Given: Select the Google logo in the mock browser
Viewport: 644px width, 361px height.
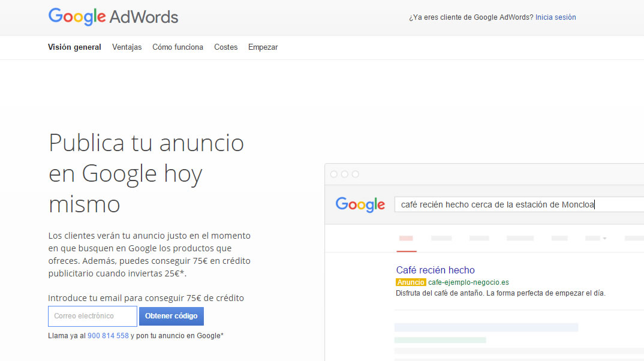Looking at the screenshot, I should 360,204.
